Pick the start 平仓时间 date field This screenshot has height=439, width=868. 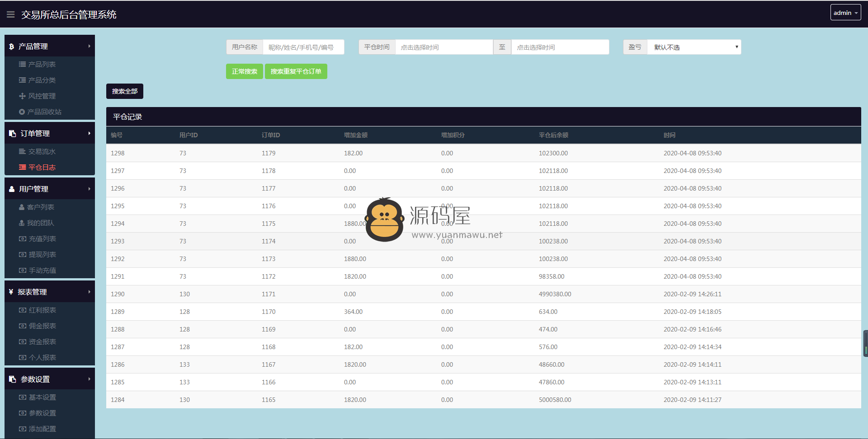444,47
